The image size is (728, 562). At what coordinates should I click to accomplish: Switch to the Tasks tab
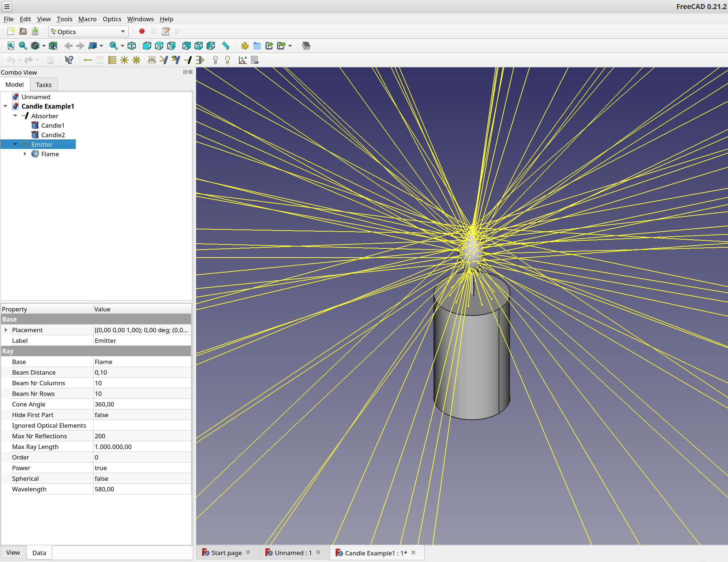[44, 85]
